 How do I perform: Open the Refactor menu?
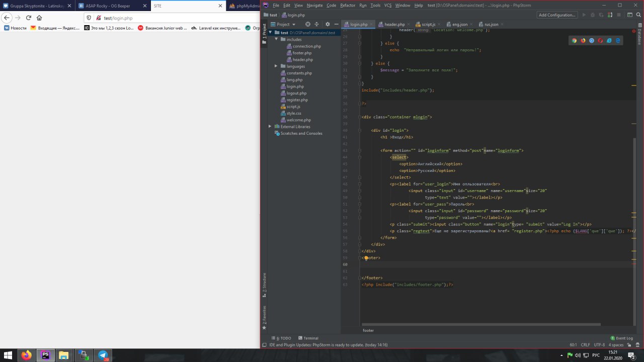(x=348, y=5)
